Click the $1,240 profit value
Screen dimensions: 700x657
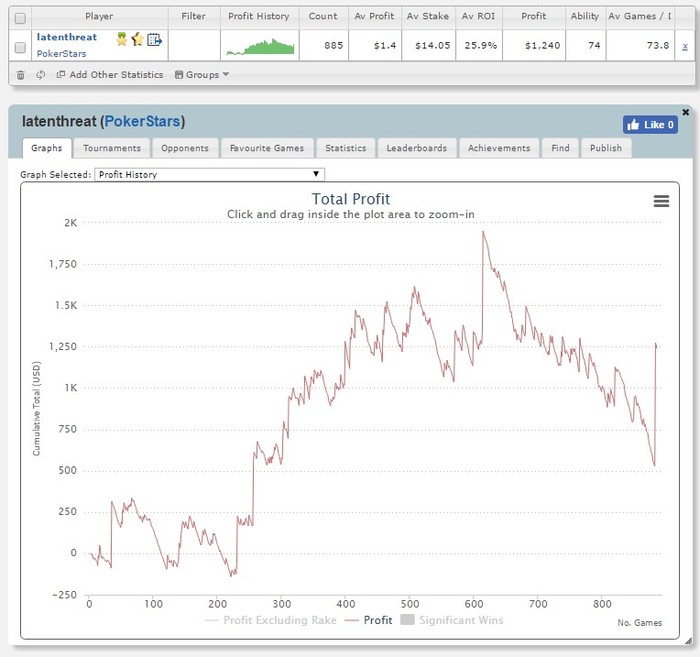[x=542, y=46]
